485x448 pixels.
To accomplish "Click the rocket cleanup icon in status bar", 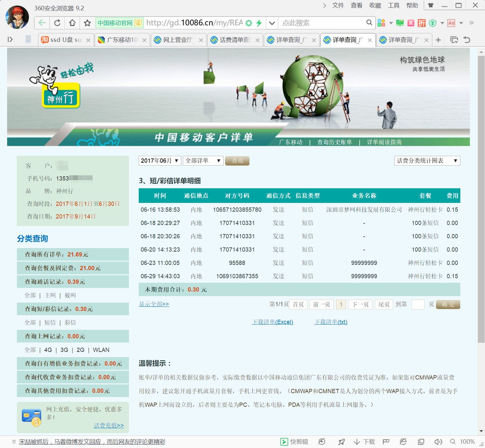I will click(341, 442).
